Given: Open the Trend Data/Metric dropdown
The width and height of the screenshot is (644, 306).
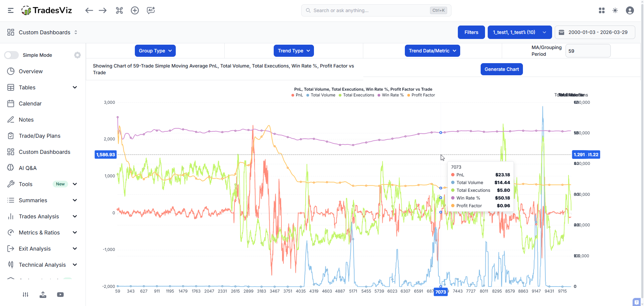Looking at the screenshot, I should point(432,51).
